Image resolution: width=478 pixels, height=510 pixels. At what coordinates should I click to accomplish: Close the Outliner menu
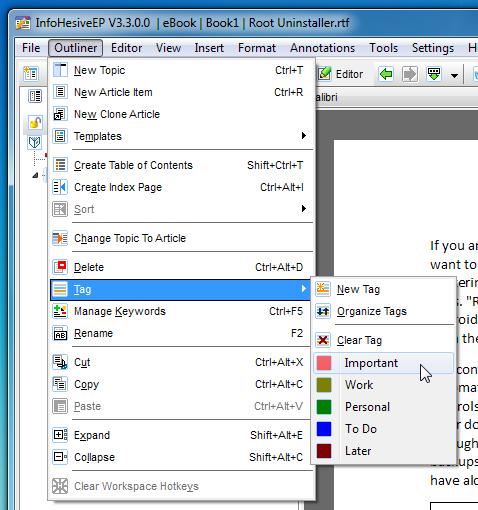coord(76,48)
